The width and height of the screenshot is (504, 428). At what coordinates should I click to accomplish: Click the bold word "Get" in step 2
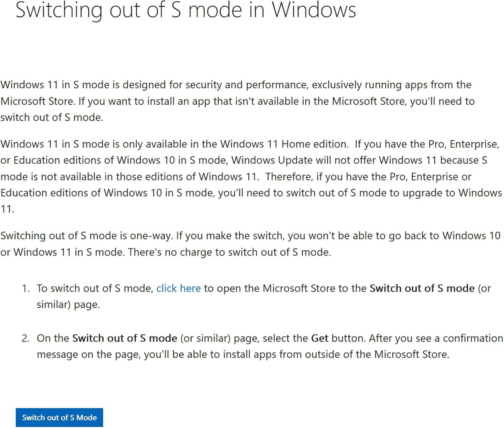click(x=319, y=338)
